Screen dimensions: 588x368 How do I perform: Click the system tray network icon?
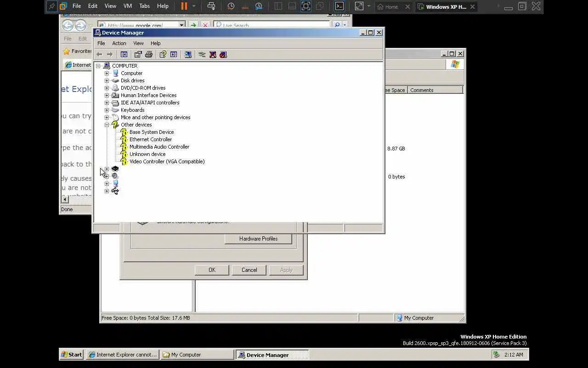(496, 355)
